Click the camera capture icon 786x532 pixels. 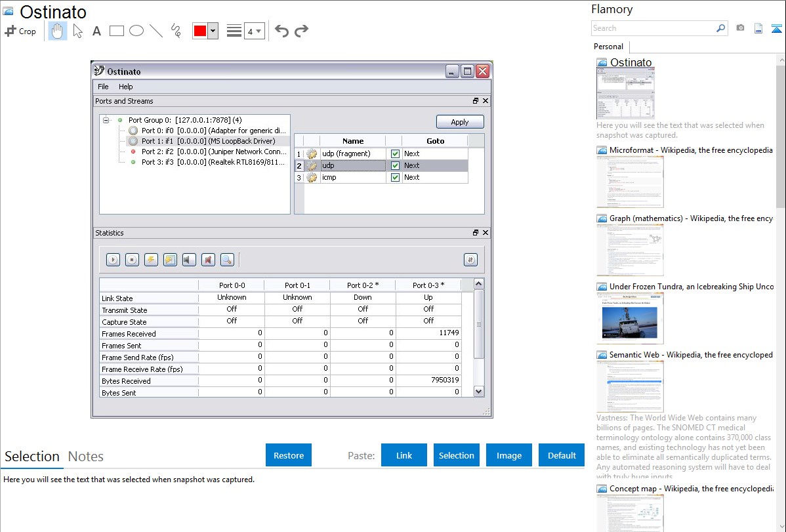pos(740,28)
